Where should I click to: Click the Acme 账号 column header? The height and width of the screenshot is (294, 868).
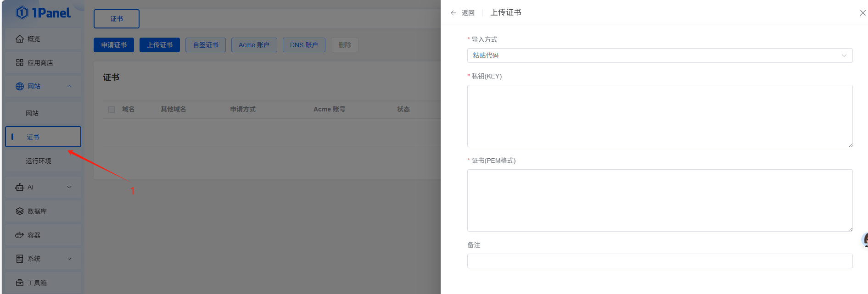coord(329,109)
